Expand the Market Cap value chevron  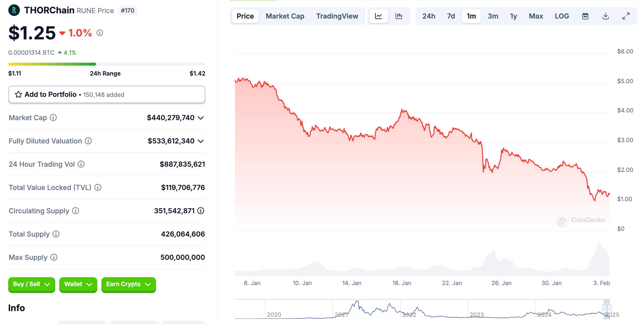(201, 118)
